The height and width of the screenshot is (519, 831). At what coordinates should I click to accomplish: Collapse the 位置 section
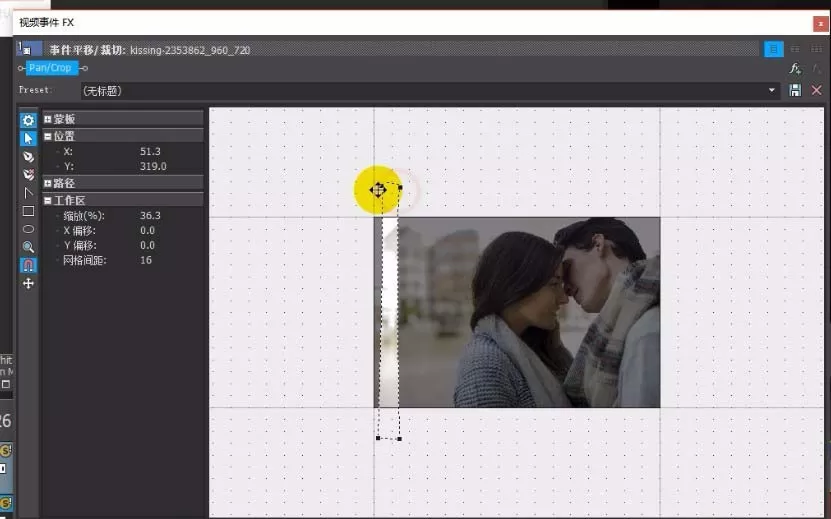(48, 136)
